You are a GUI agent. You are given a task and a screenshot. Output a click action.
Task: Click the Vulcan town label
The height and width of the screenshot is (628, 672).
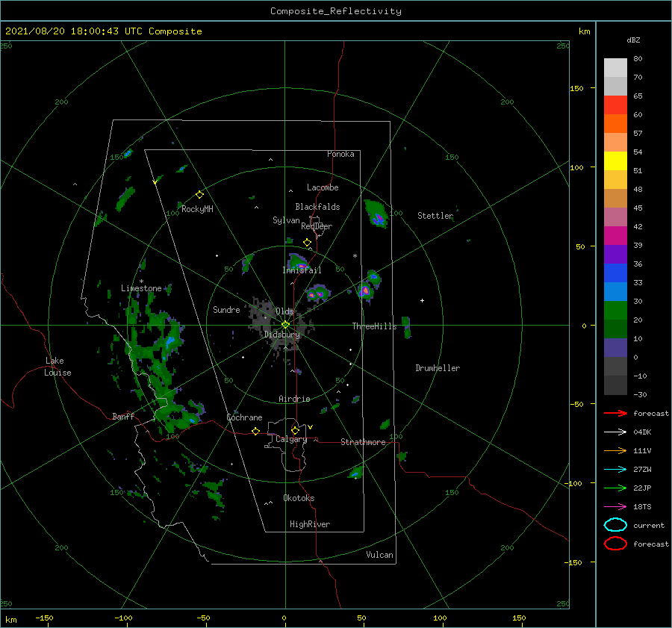[x=380, y=555]
